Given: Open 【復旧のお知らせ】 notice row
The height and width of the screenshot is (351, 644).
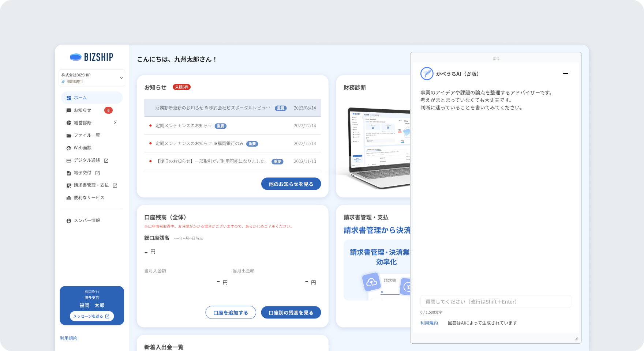Looking at the screenshot, I should tap(232, 161).
